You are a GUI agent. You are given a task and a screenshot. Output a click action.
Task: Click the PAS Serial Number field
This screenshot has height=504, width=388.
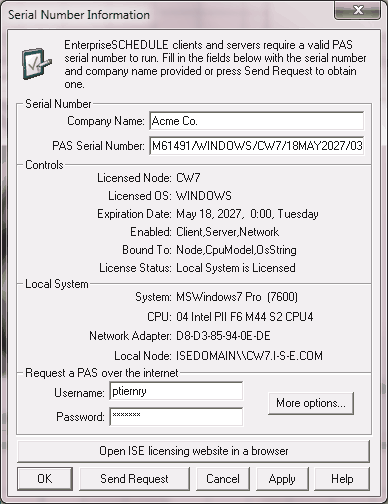click(x=257, y=146)
